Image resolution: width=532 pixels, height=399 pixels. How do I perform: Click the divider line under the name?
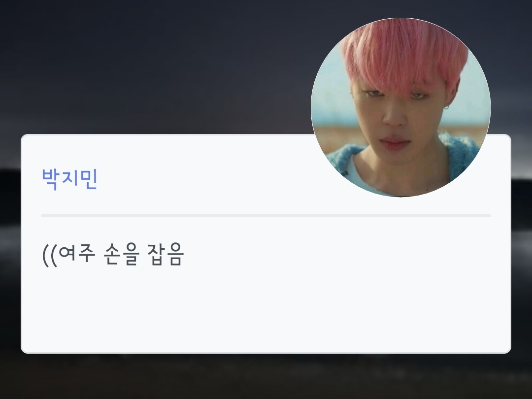click(266, 215)
